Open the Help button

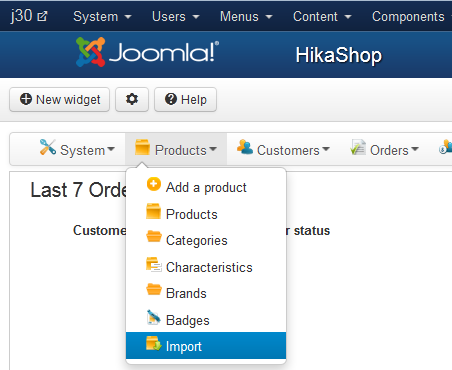[x=185, y=99]
